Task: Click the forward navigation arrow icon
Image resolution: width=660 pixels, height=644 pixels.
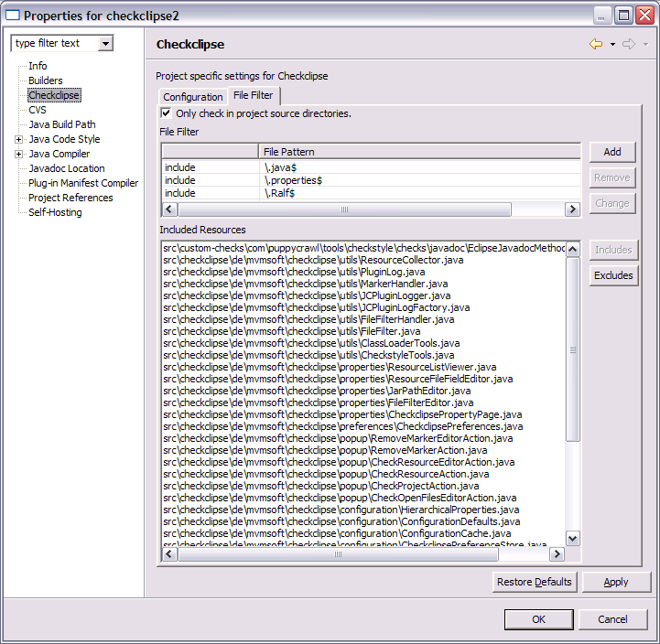Action: pyautogui.click(x=629, y=44)
